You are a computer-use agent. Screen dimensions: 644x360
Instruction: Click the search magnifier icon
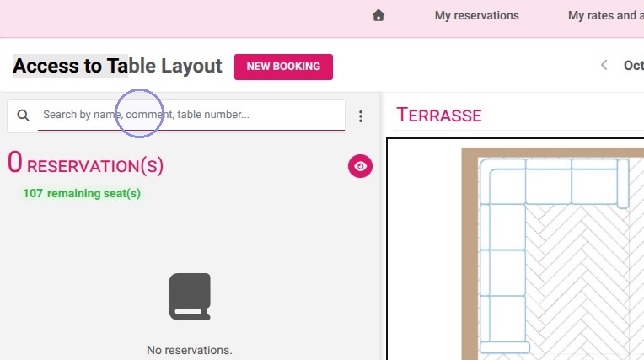tap(23, 116)
